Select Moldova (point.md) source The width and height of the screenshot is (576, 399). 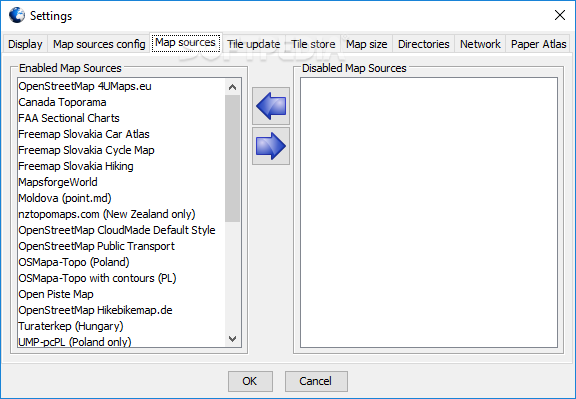tap(121, 198)
